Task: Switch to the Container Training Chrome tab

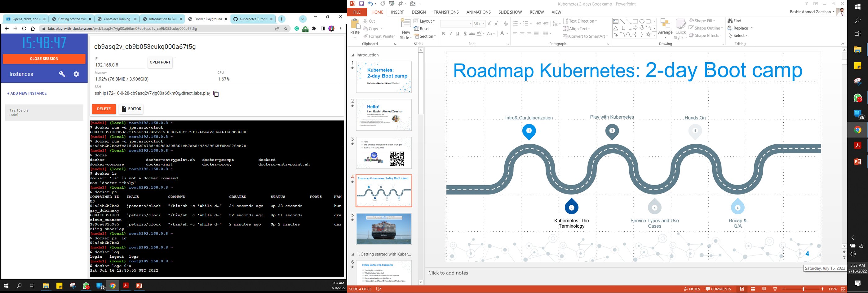Action: 117,19
